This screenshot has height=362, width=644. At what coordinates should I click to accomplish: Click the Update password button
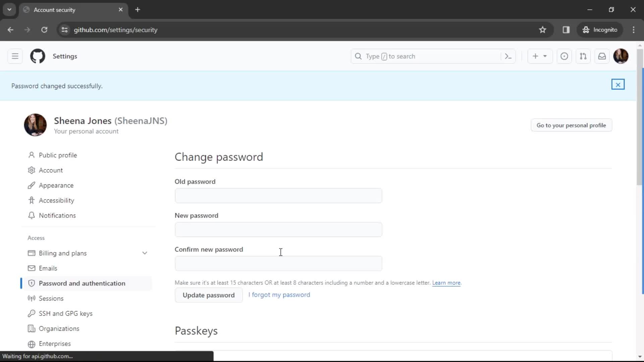209,295
